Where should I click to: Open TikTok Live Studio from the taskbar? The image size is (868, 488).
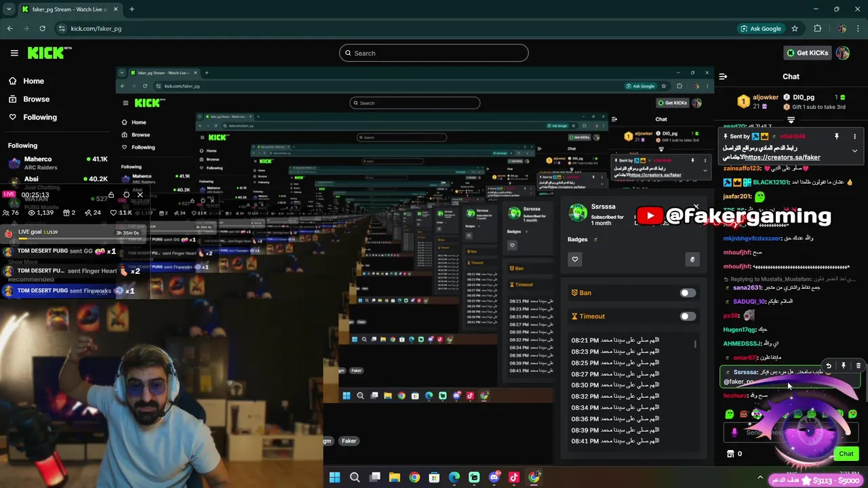(514, 477)
